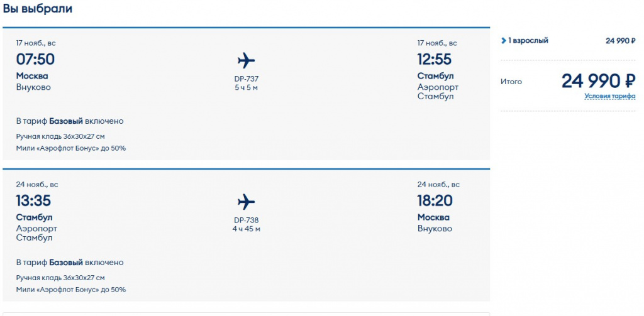
Task: Select flight number DP-738
Action: click(x=246, y=220)
